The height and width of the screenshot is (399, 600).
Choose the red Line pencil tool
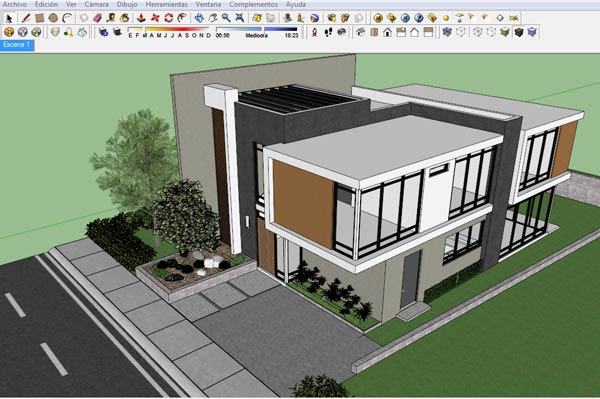(25, 18)
